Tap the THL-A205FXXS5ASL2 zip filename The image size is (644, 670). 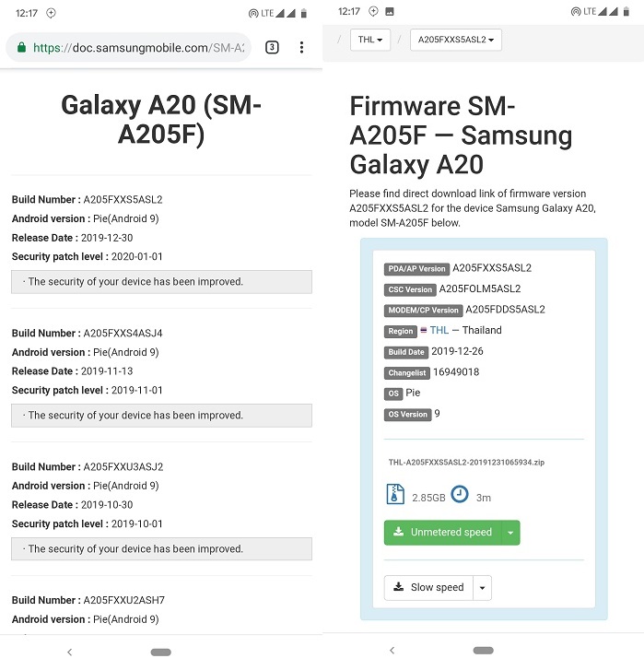click(x=466, y=463)
